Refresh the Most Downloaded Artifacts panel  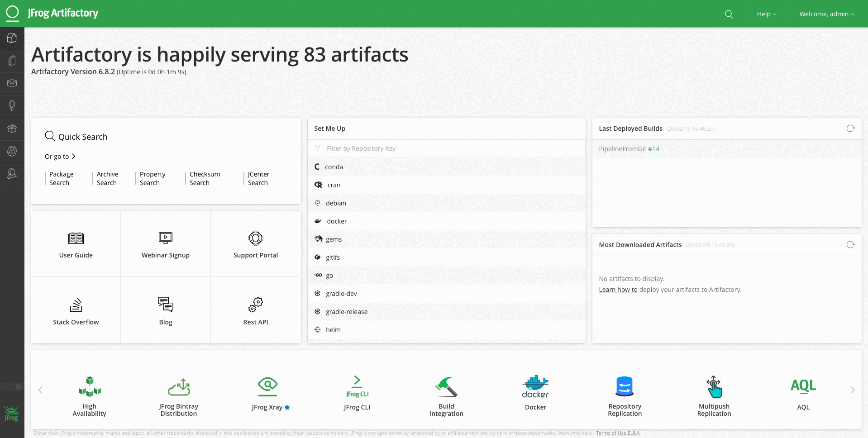(x=850, y=245)
